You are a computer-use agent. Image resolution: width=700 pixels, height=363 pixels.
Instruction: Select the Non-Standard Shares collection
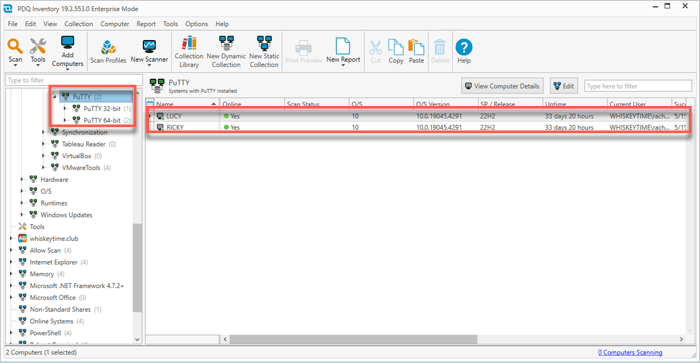point(60,309)
